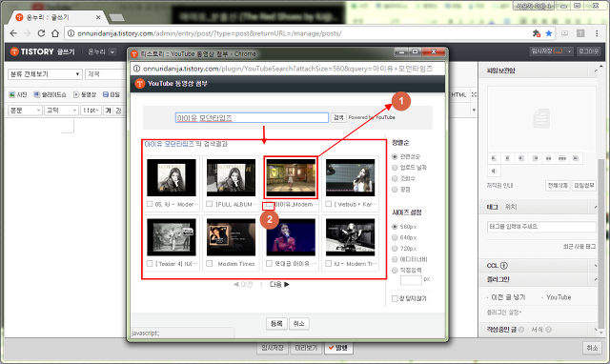Check the '[Teaser 4] IU' video checkbox
The image size is (610, 364).
tap(150, 264)
